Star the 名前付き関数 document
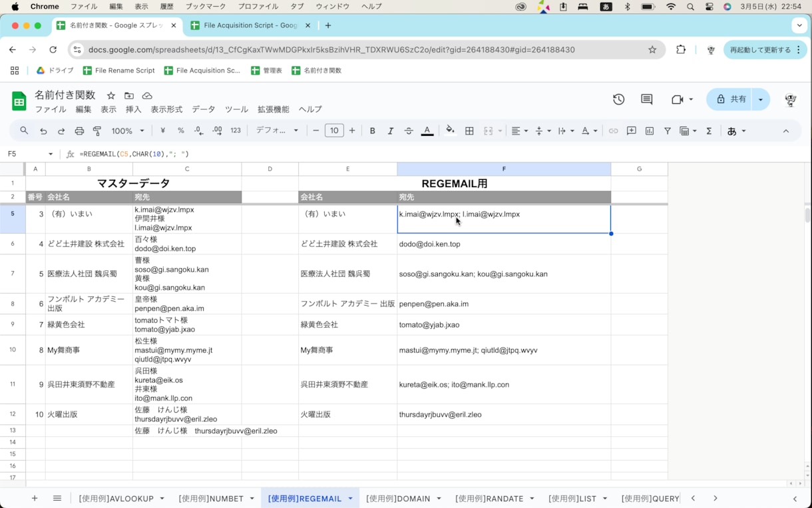Viewport: 812px width, 508px height. pyautogui.click(x=111, y=96)
